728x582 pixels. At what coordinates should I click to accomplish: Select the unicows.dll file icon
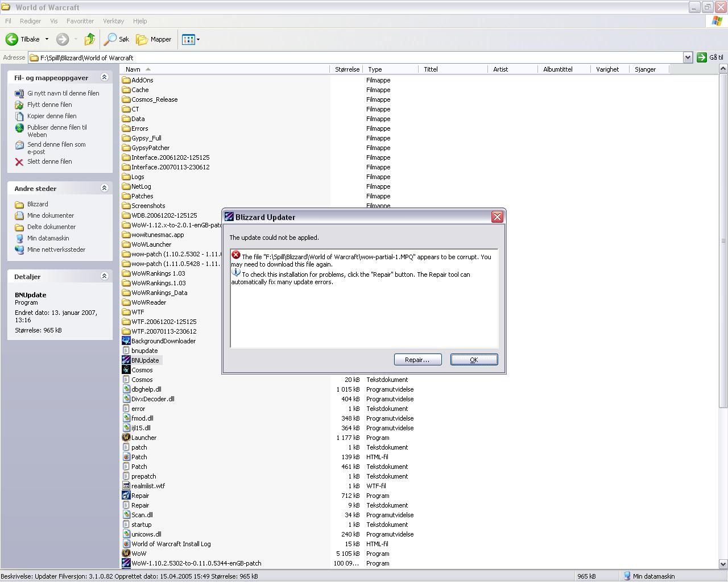point(126,534)
